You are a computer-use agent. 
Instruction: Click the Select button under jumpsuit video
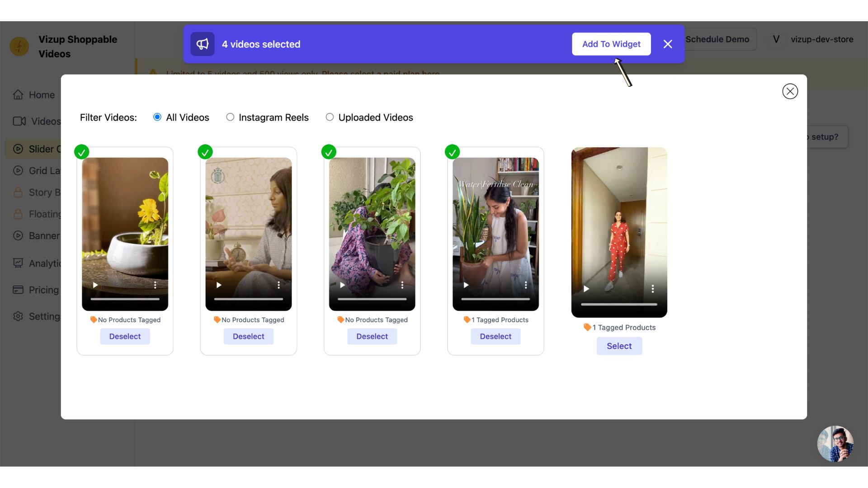[x=619, y=346]
